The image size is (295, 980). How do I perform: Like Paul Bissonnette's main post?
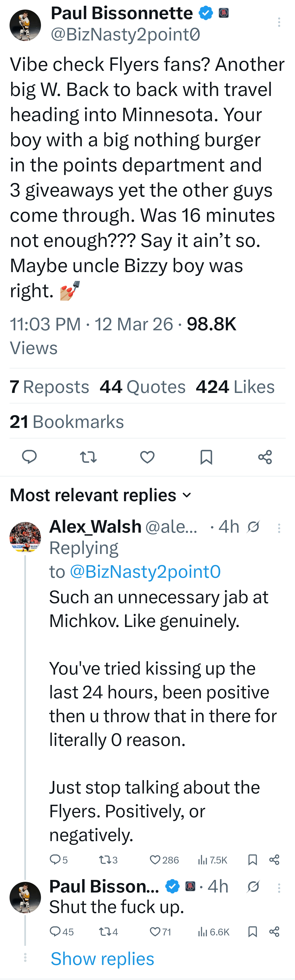147,457
